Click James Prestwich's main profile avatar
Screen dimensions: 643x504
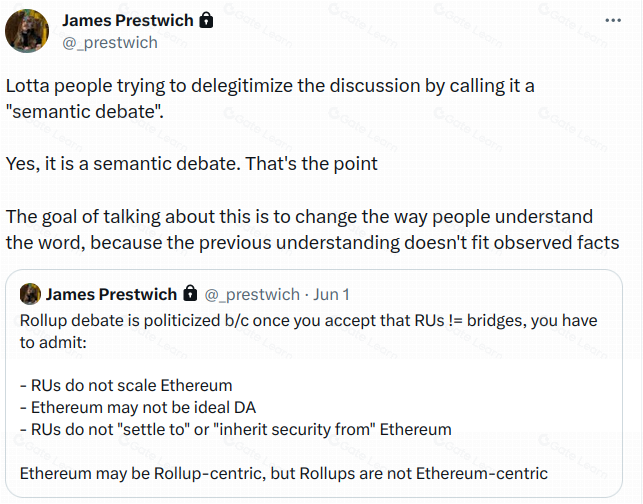(28, 29)
